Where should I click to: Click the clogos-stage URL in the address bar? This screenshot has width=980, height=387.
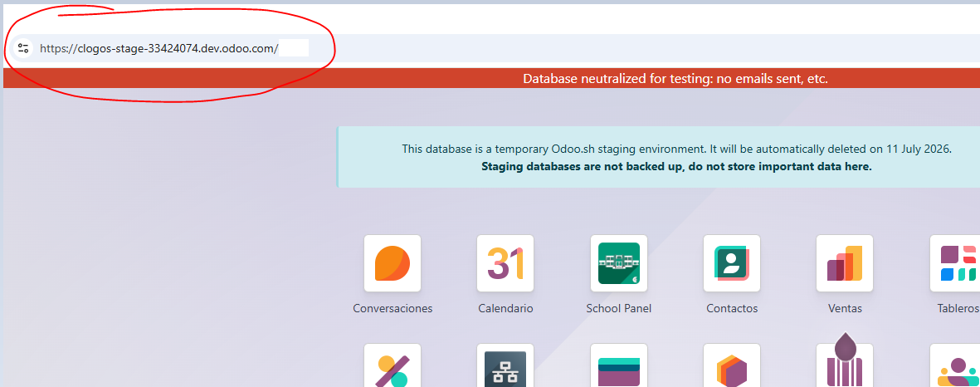[x=158, y=48]
